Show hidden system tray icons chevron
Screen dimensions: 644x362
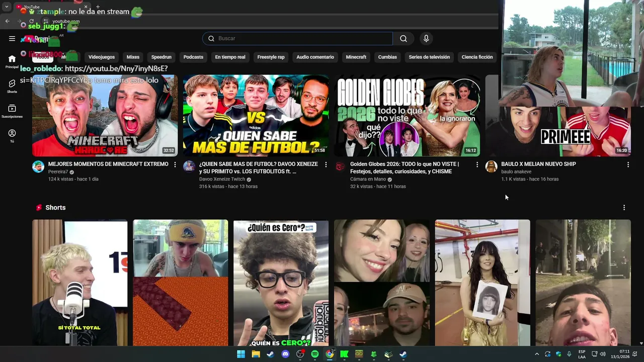536,354
